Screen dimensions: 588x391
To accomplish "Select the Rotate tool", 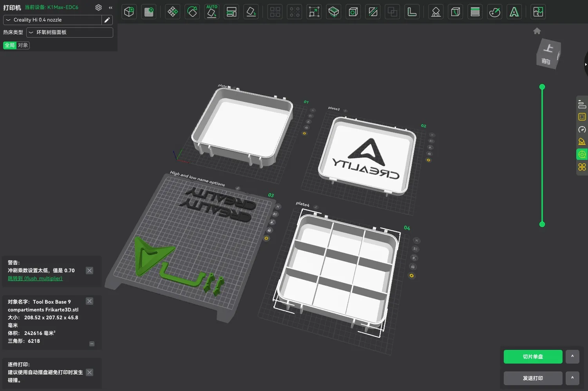I will pyautogui.click(x=192, y=12).
